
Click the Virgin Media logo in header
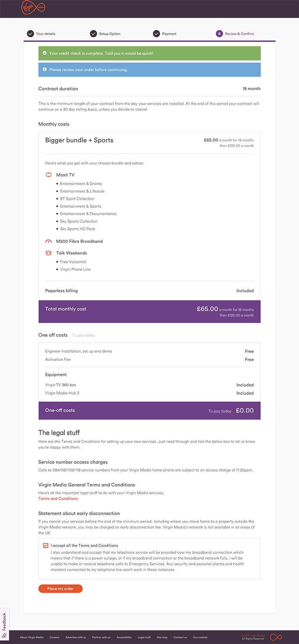pos(33,7)
